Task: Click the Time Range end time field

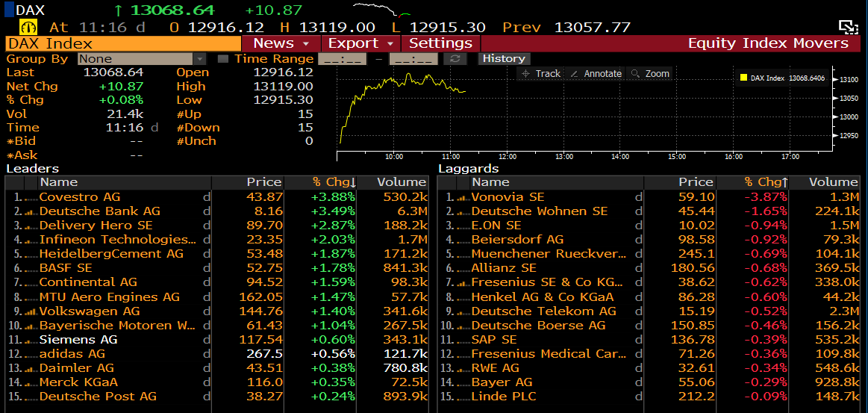Action: tap(413, 59)
